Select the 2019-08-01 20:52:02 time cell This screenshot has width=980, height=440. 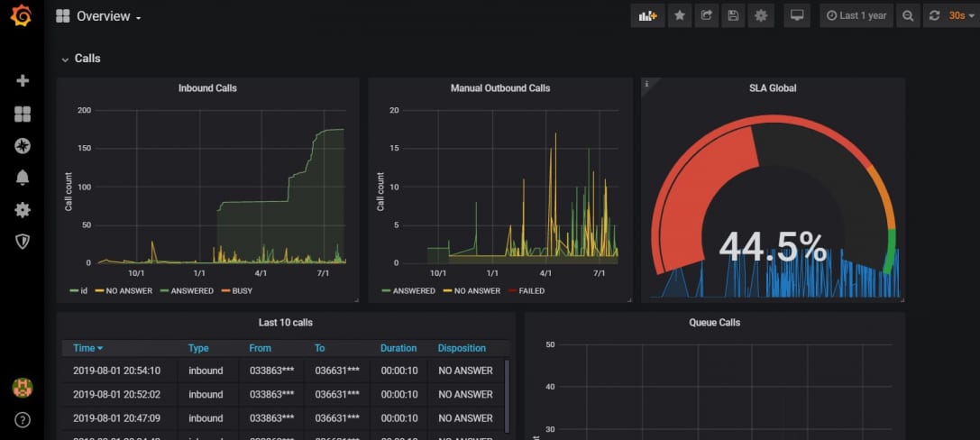pos(117,394)
